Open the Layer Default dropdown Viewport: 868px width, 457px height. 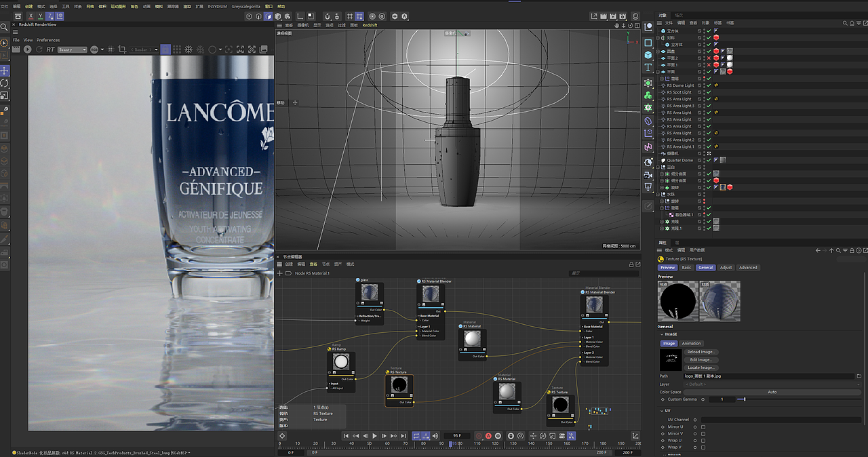772,384
